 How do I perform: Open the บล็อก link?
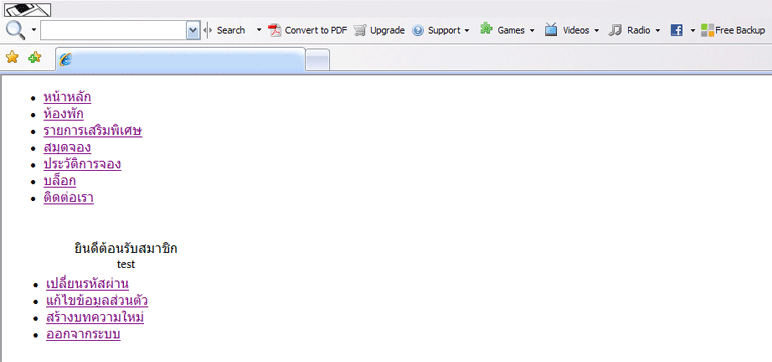pyautogui.click(x=60, y=181)
